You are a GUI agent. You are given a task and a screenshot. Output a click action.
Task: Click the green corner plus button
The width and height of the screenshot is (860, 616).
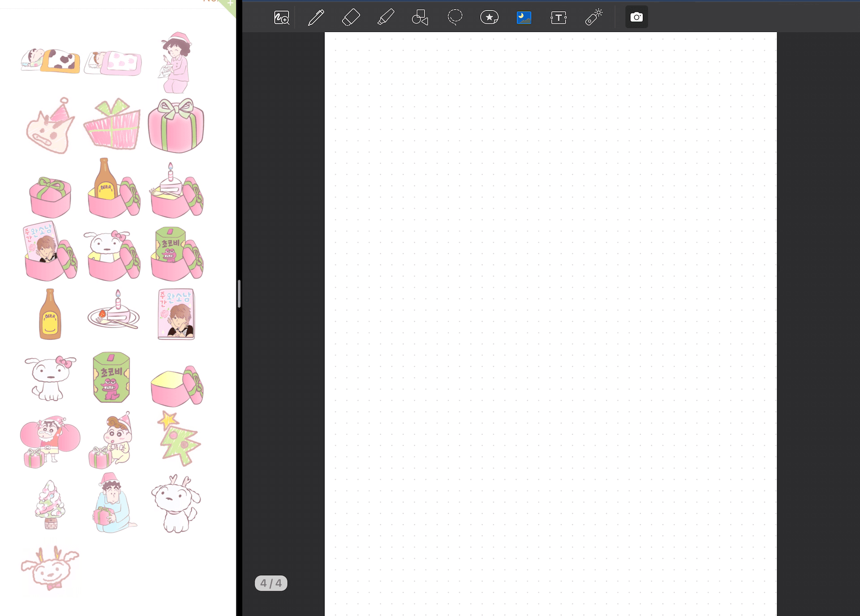pos(230,4)
